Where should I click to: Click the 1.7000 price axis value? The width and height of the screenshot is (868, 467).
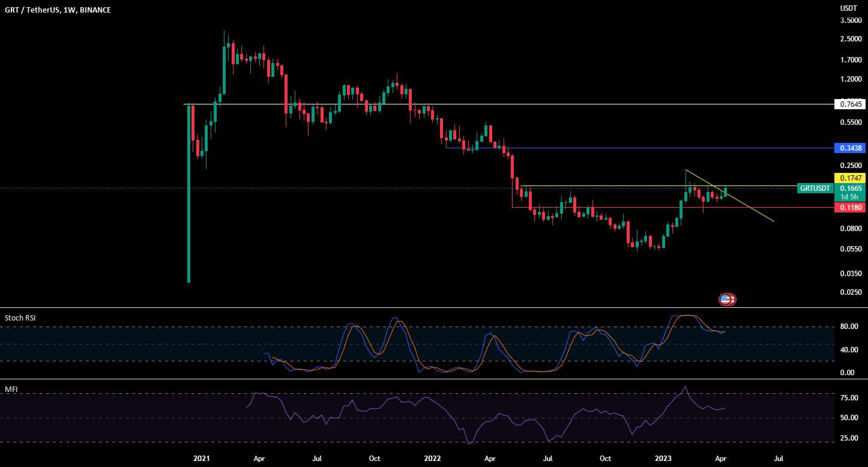851,60
